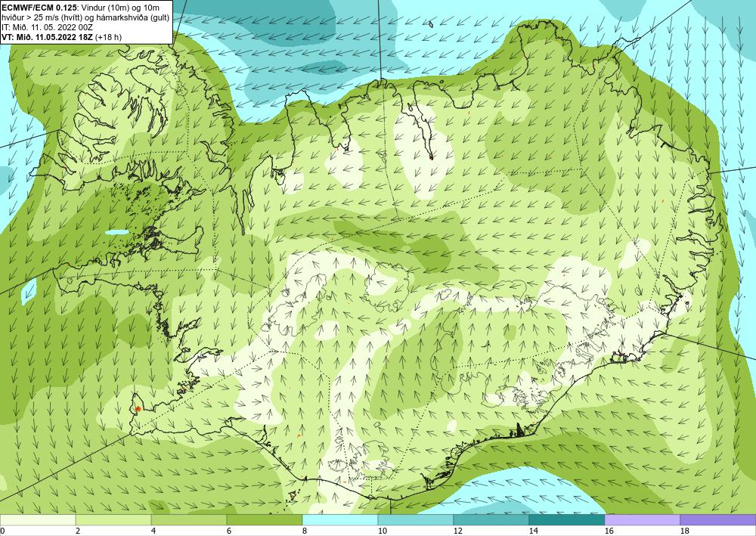
Task: Click the medium green 4–6 m/s legend swatch
Action: pos(189,519)
